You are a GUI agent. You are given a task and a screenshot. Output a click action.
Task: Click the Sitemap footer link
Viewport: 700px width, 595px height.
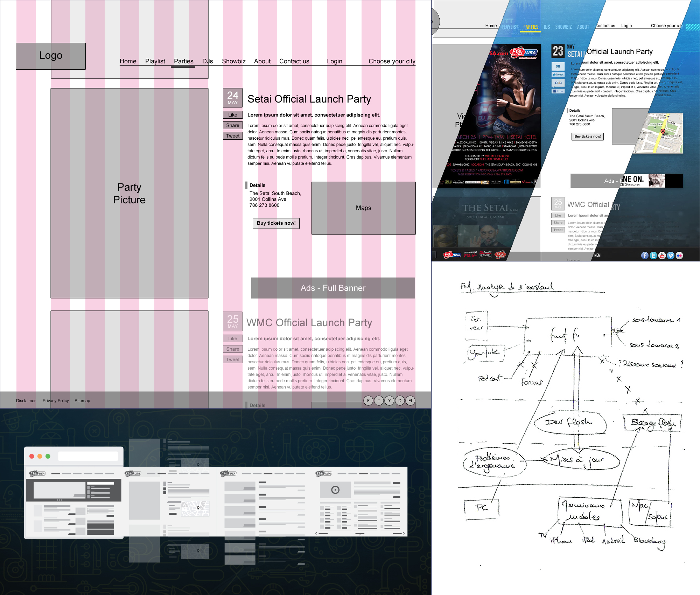pos(82,401)
